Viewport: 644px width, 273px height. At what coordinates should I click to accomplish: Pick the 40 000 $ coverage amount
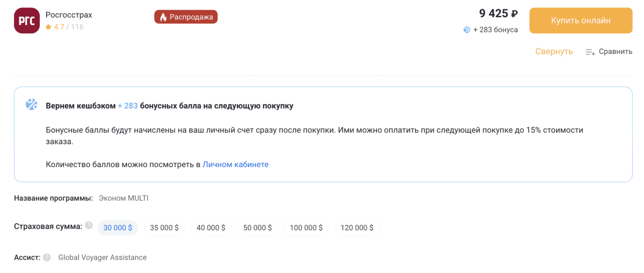211,228
